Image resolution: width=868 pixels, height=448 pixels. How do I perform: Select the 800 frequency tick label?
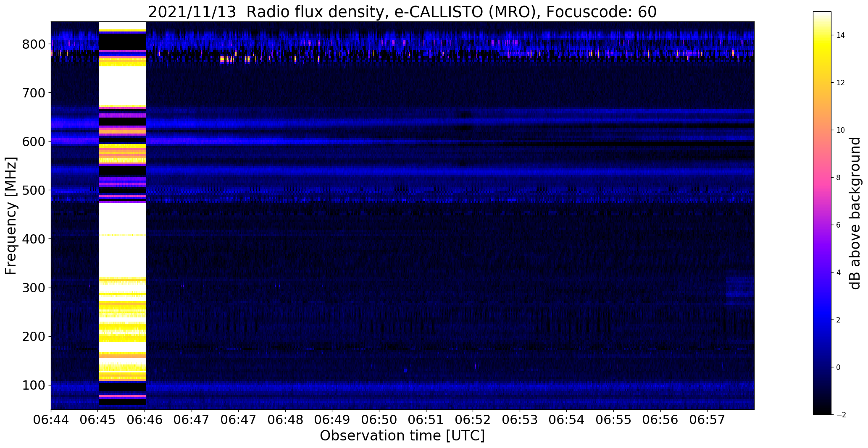[34, 44]
